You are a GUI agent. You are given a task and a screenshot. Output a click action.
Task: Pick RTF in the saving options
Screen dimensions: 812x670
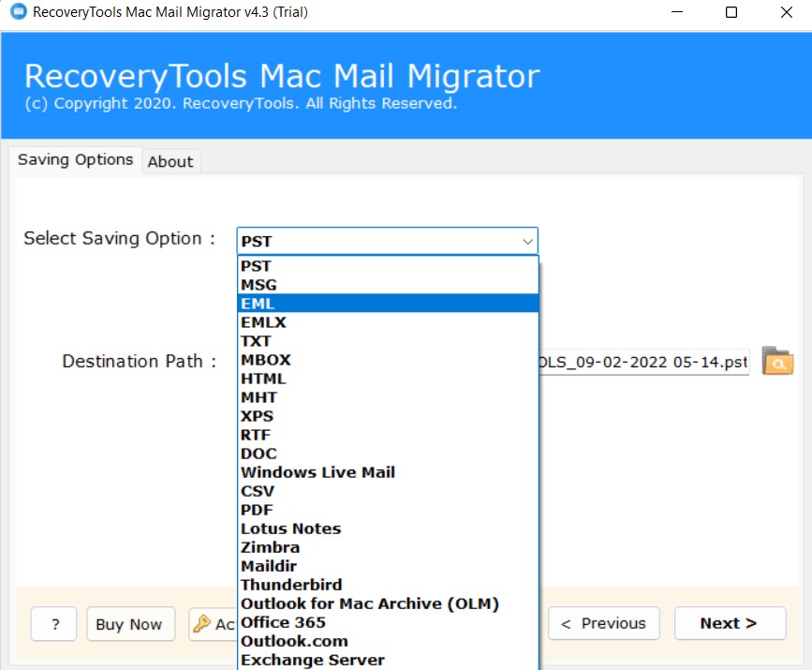(388, 434)
